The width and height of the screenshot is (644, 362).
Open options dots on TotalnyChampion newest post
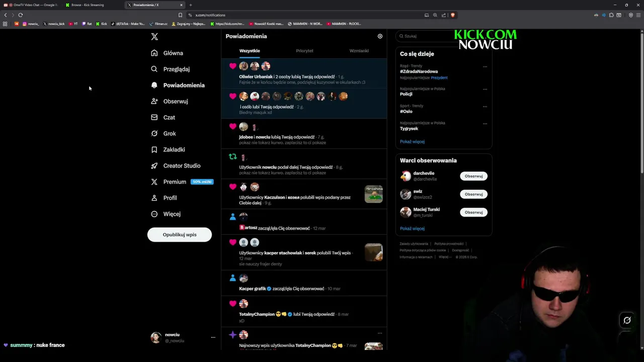point(380,333)
